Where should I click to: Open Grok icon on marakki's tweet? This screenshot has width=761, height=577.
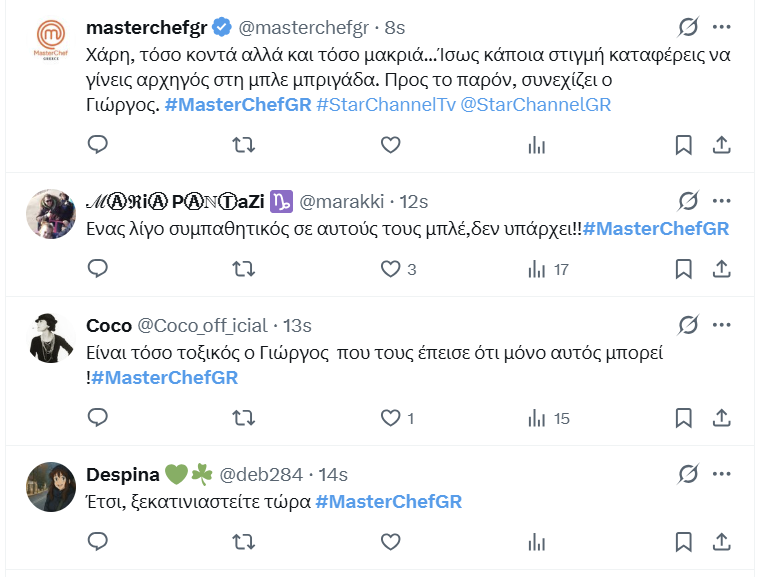pos(688,200)
